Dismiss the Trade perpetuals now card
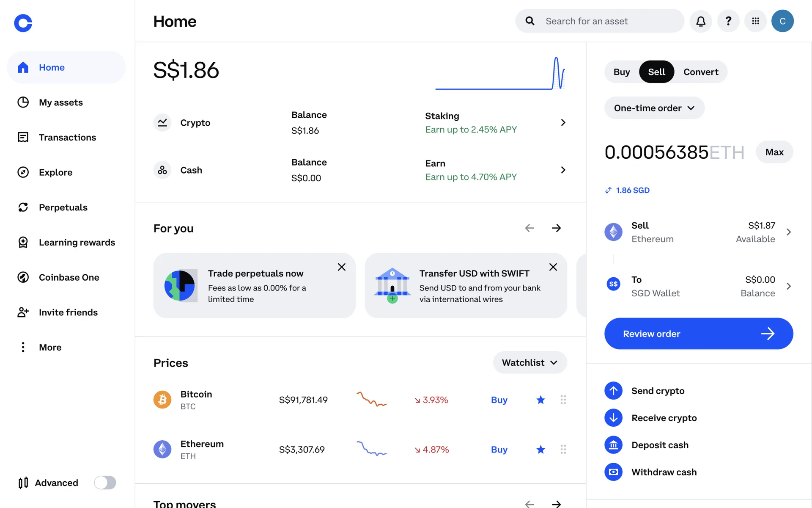812x508 pixels. [342, 267]
